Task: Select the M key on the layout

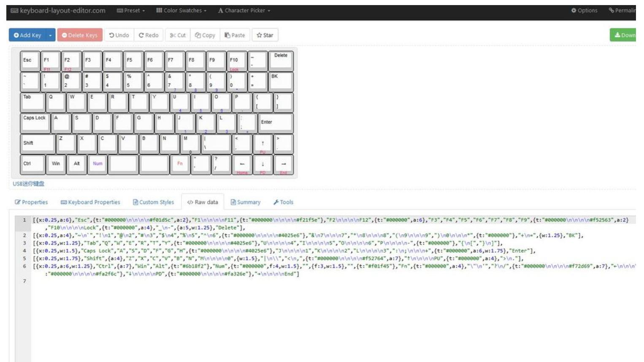Action: [x=190, y=144]
